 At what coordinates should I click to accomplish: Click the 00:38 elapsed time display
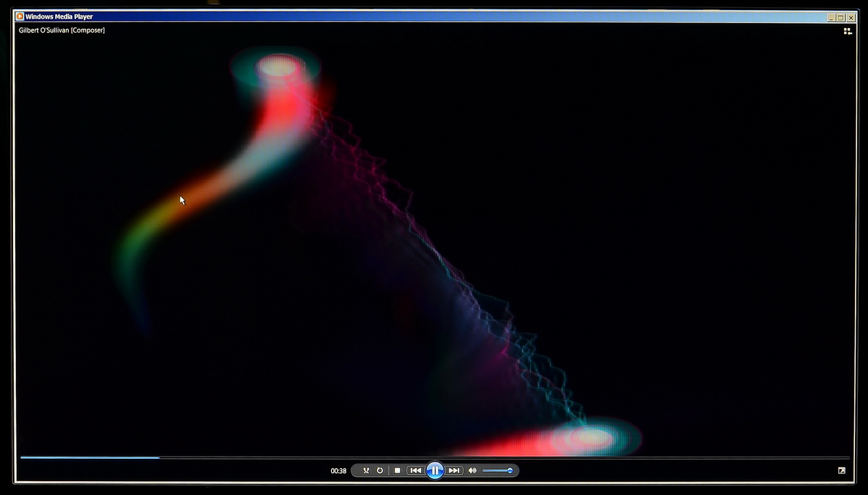(339, 471)
